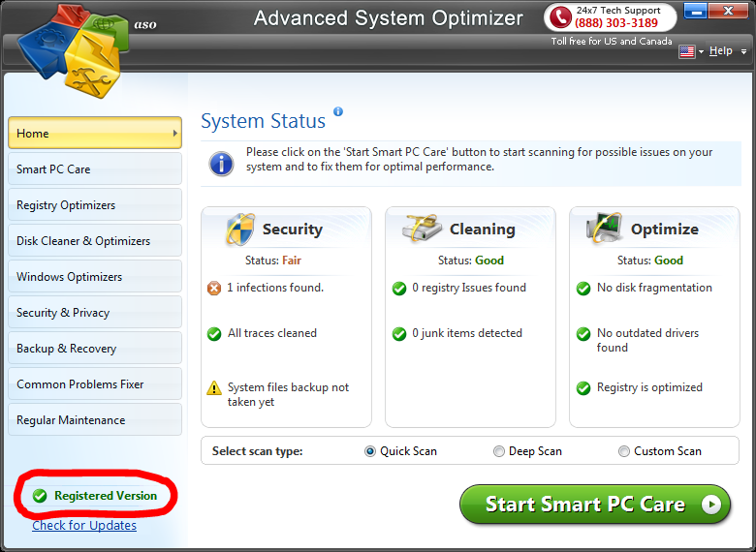Click the 'No outdated drivers found' text
The image size is (756, 552).
pos(647,340)
